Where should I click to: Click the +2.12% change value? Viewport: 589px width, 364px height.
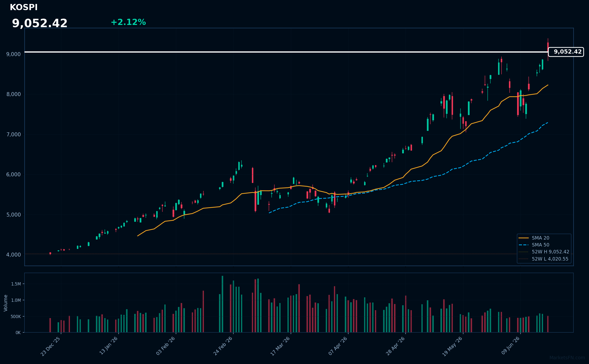[128, 22]
